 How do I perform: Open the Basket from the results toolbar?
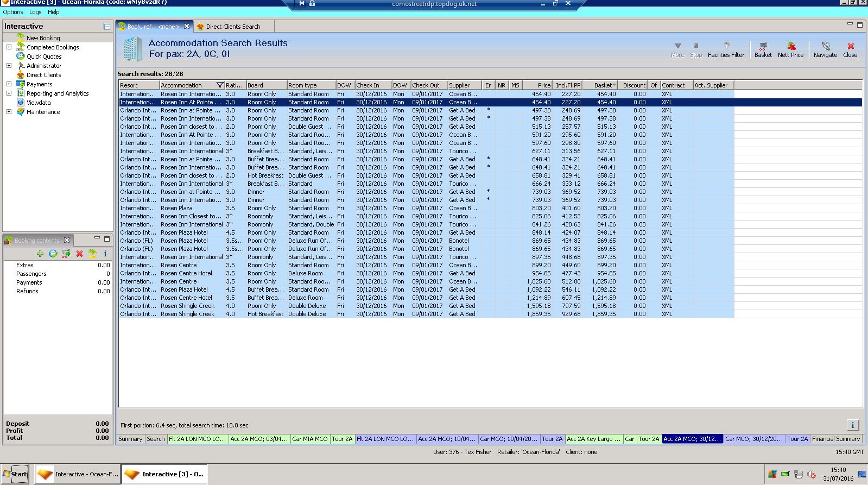tap(763, 49)
